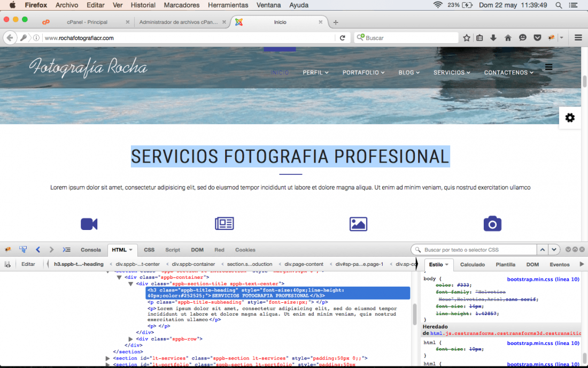
Task: Open the Historial menu
Action: [143, 5]
